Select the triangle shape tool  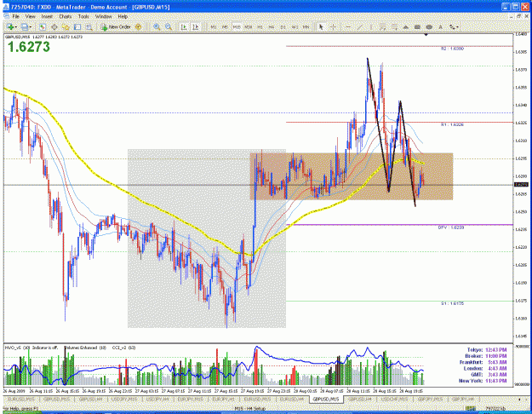tap(406, 26)
